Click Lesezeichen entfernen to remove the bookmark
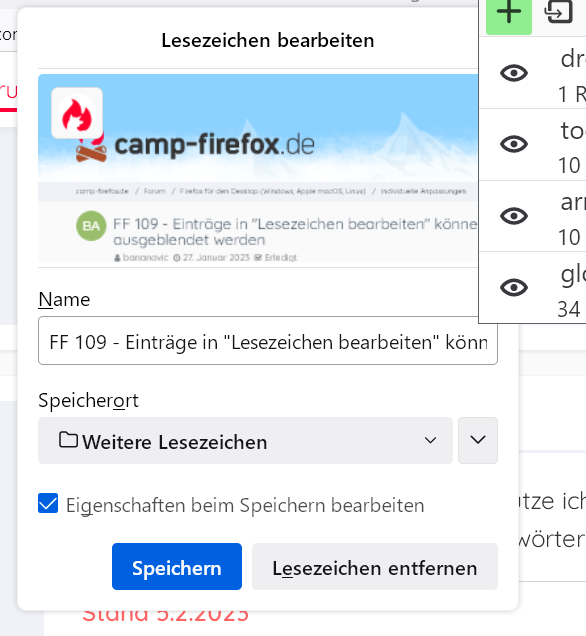 point(375,567)
